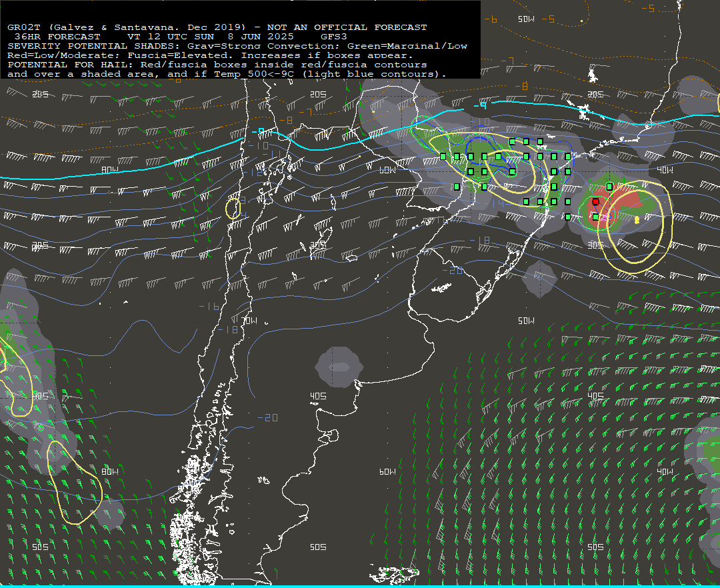Click the 'GFS3' model label
The image size is (720, 588).
pos(334,37)
